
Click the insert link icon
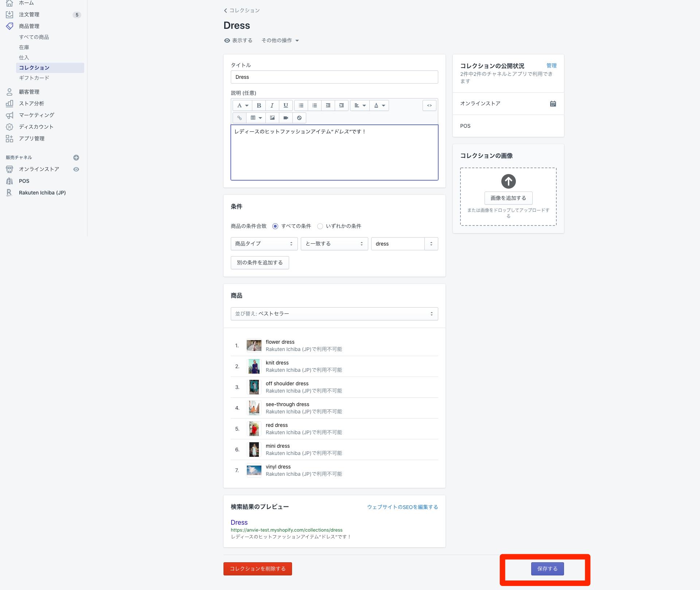click(x=240, y=118)
